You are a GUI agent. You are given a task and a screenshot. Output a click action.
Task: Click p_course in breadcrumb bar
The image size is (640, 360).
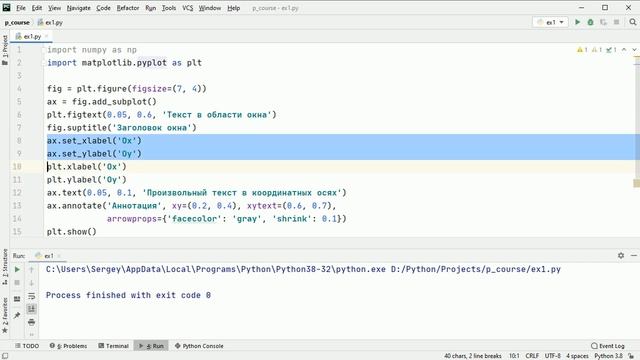(17, 22)
